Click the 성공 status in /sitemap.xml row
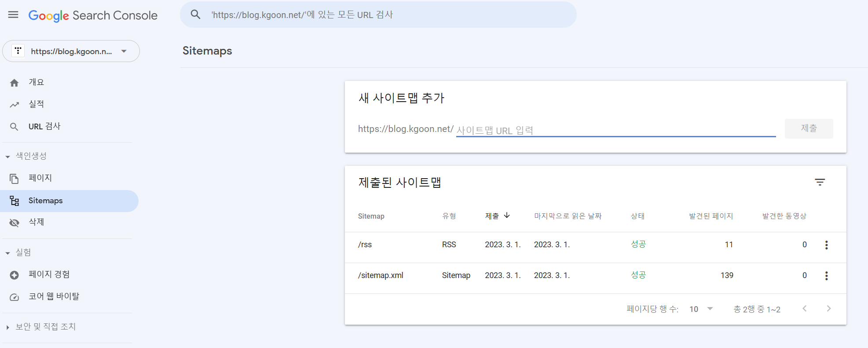 (638, 275)
